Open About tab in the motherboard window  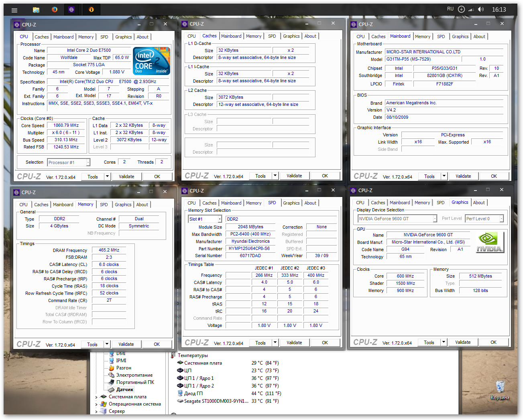pos(479,37)
